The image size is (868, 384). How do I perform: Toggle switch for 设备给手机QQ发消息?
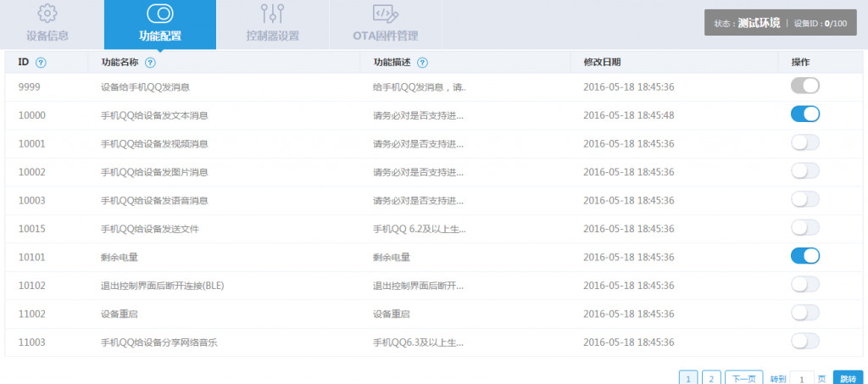coord(805,86)
